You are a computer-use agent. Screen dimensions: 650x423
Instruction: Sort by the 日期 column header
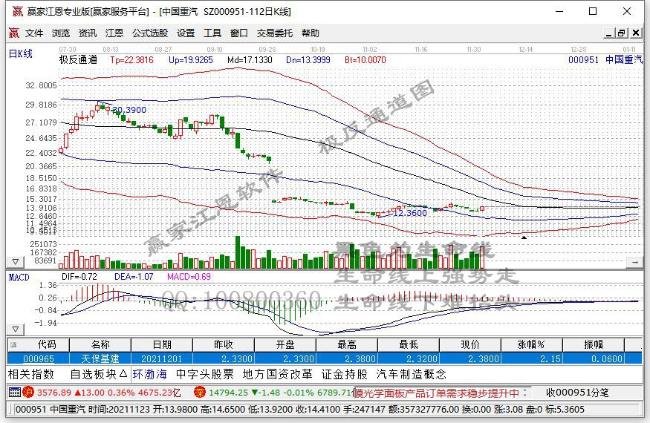click(x=162, y=345)
